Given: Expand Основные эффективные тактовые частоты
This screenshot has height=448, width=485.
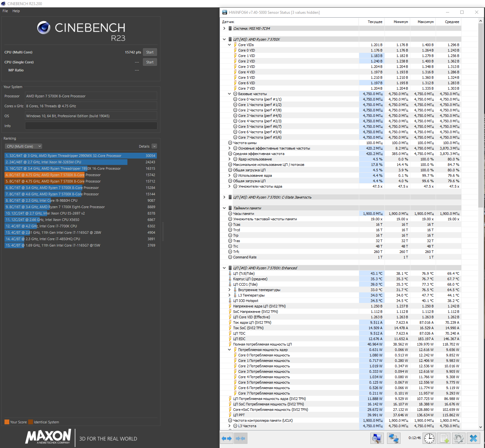Looking at the screenshot, I should click(229, 148).
